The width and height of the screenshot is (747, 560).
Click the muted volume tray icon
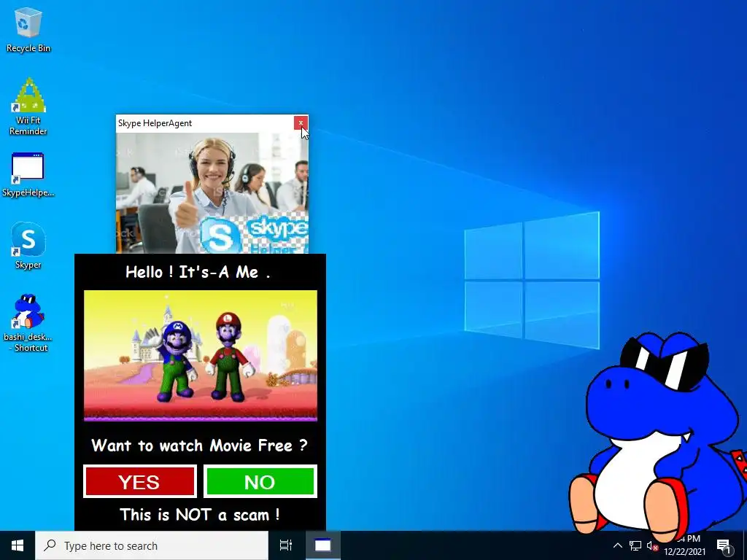[652, 545]
